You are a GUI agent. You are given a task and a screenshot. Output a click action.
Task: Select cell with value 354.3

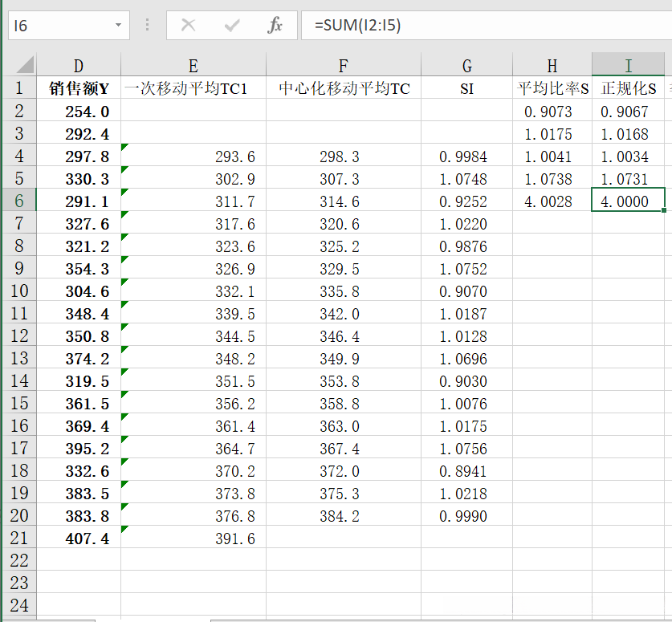tap(79, 269)
